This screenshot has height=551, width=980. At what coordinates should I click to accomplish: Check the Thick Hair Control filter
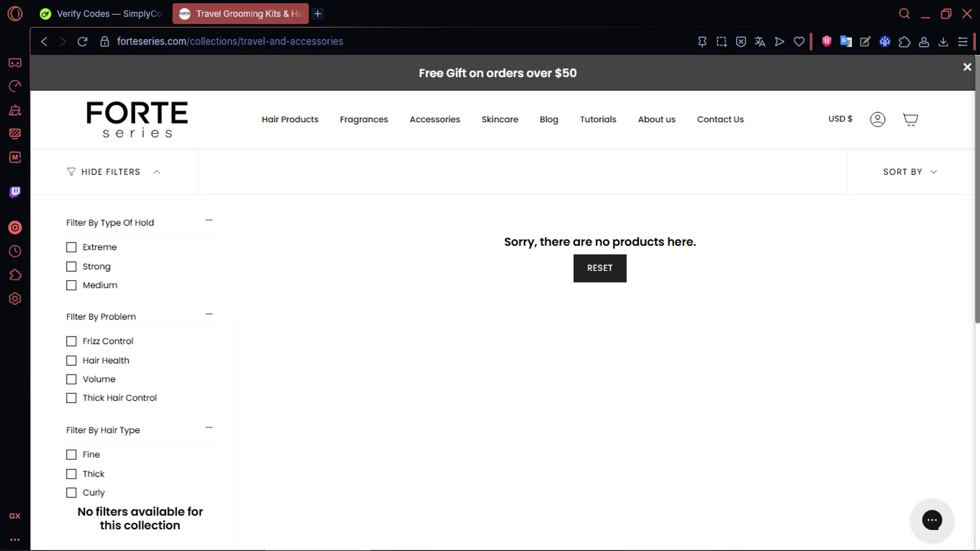[x=71, y=398]
